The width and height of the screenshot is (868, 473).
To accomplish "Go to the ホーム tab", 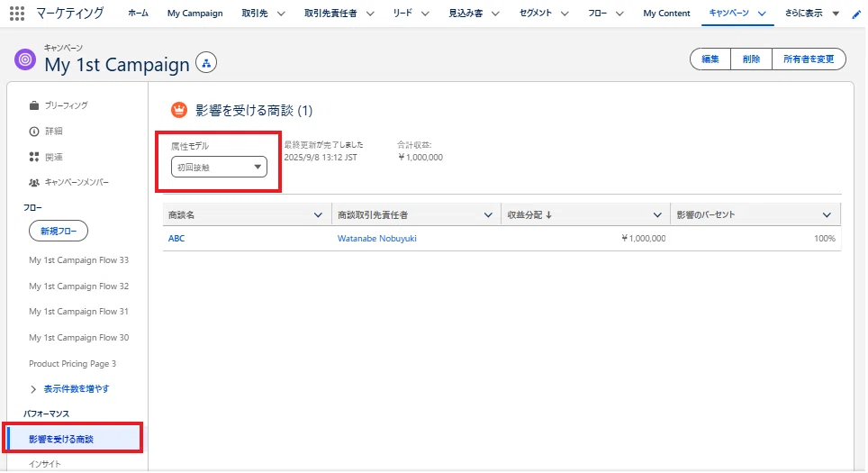I will 139,14.
